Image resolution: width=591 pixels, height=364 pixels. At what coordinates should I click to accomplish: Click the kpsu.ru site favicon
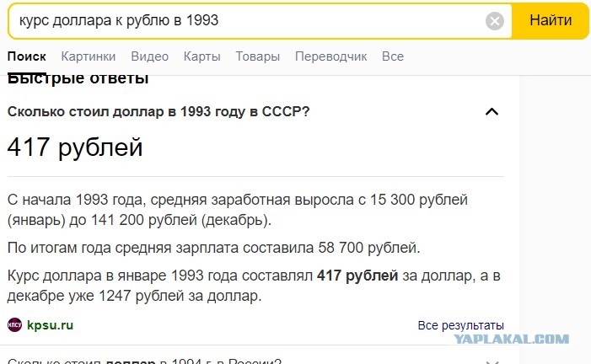tap(14, 324)
